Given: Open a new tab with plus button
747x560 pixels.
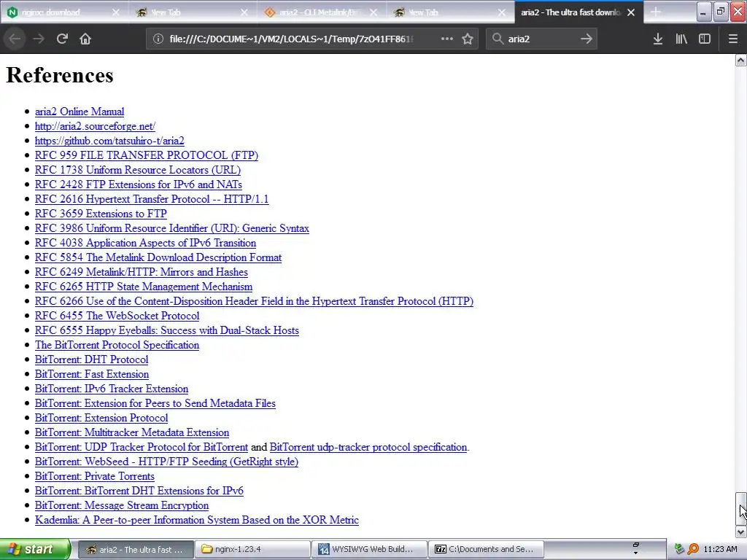Looking at the screenshot, I should click(x=656, y=12).
